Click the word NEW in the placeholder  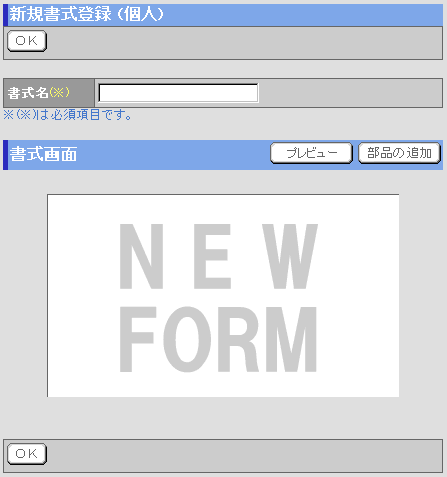[218, 256]
